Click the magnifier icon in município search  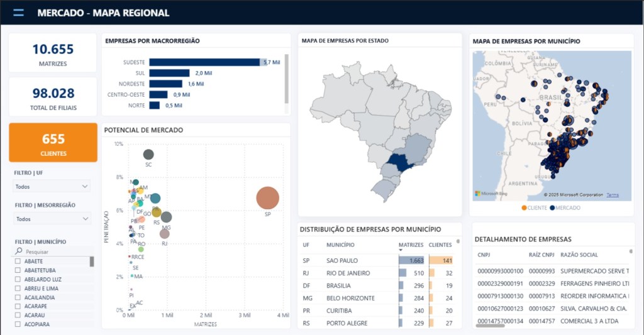pyautogui.click(x=19, y=251)
